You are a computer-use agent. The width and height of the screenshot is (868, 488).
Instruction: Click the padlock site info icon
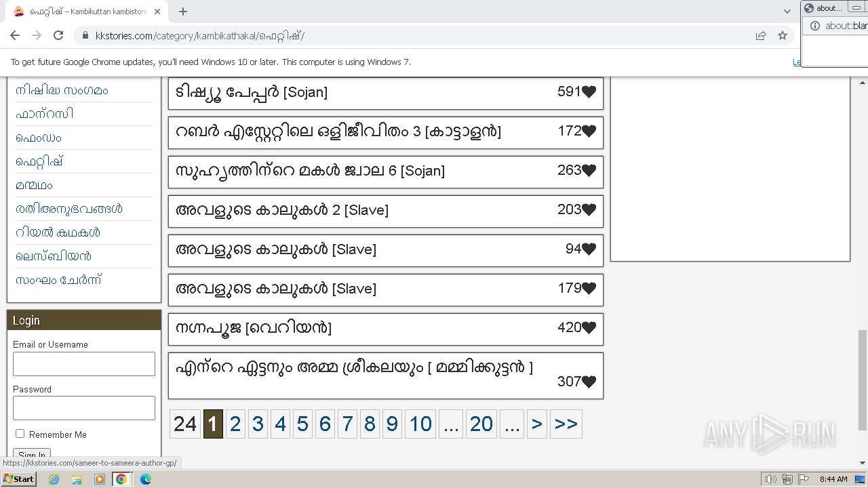pos(85,36)
